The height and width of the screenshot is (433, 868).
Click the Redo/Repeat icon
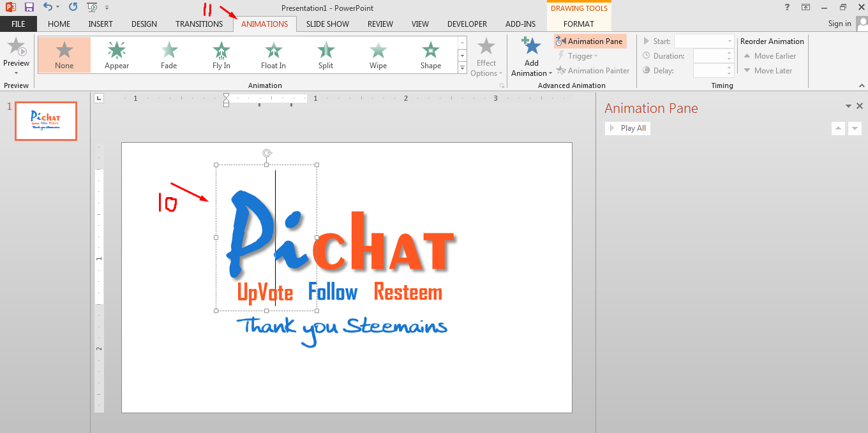pyautogui.click(x=73, y=7)
